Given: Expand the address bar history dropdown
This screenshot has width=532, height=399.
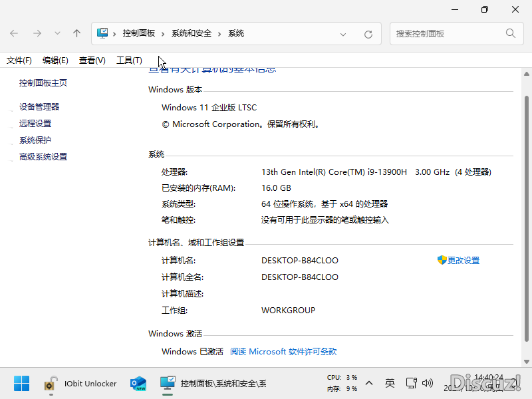Looking at the screenshot, I should pyautogui.click(x=343, y=34).
